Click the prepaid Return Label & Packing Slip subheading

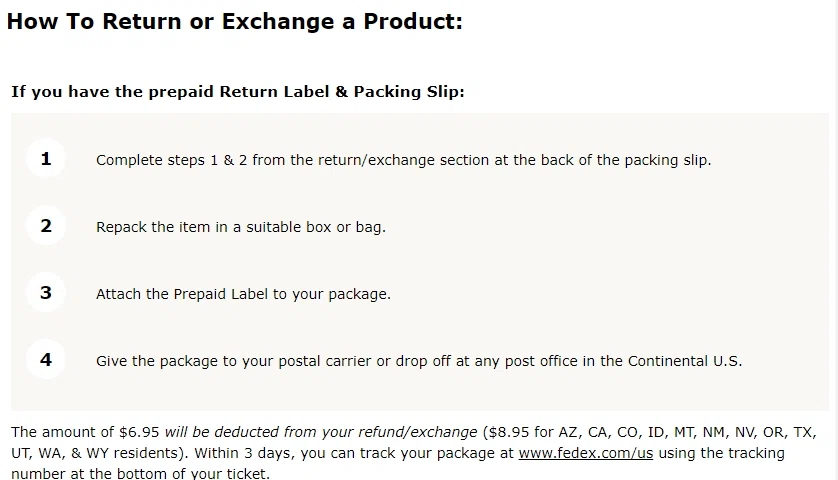pos(238,92)
